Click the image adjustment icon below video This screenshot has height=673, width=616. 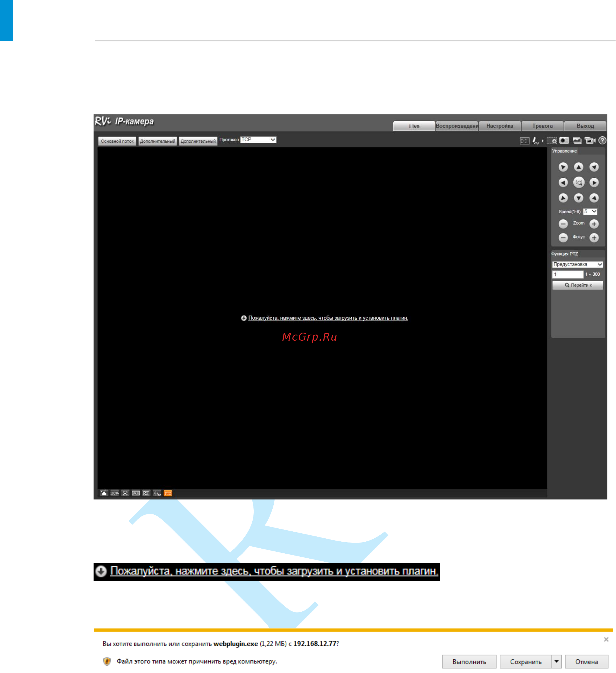(104, 493)
